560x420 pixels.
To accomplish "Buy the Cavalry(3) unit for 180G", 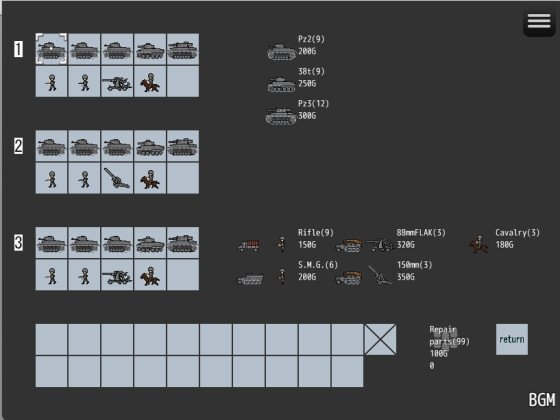I will tap(479, 244).
